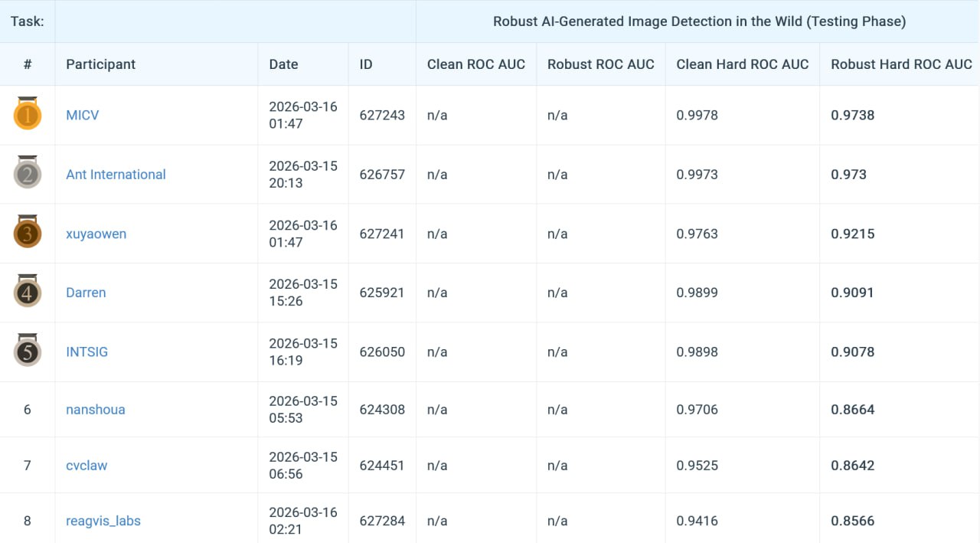The height and width of the screenshot is (543, 980).
Task: Sort by Date column header
Action: coord(283,64)
